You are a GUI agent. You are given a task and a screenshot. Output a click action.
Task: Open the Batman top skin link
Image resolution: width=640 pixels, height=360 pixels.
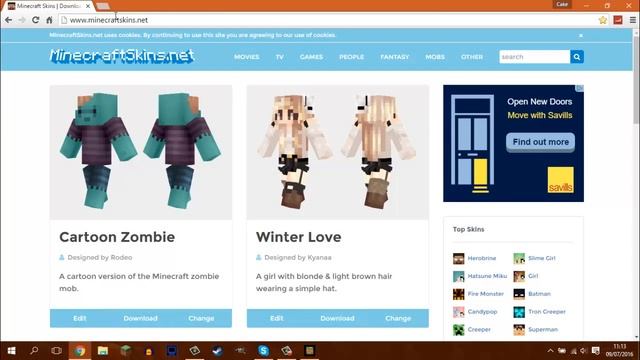[539, 294]
